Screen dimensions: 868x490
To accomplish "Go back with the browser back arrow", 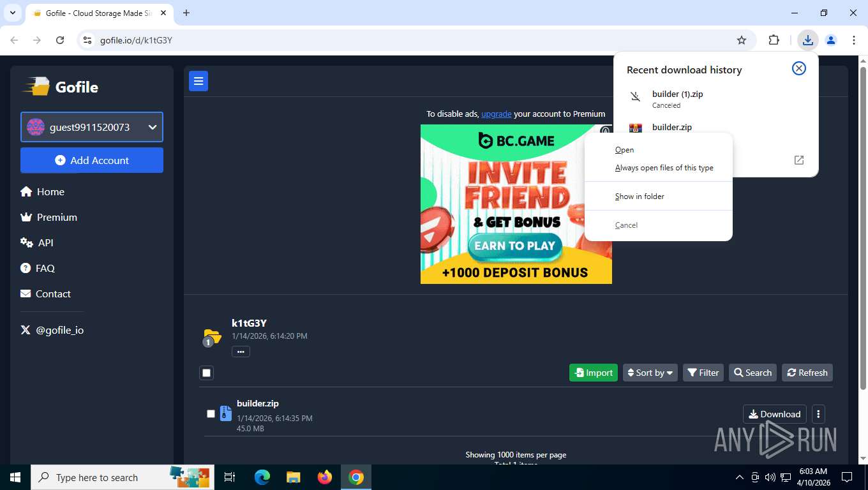I will click(14, 40).
